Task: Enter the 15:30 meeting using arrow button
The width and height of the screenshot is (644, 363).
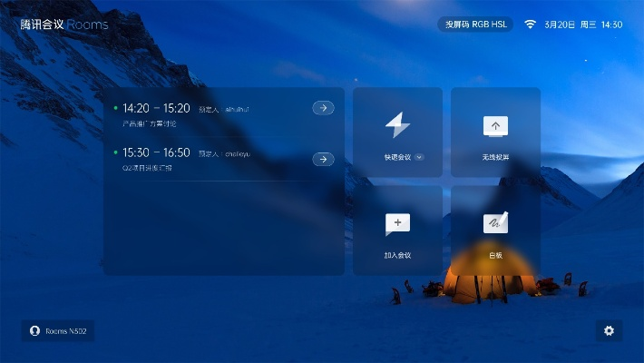Action: (x=323, y=159)
